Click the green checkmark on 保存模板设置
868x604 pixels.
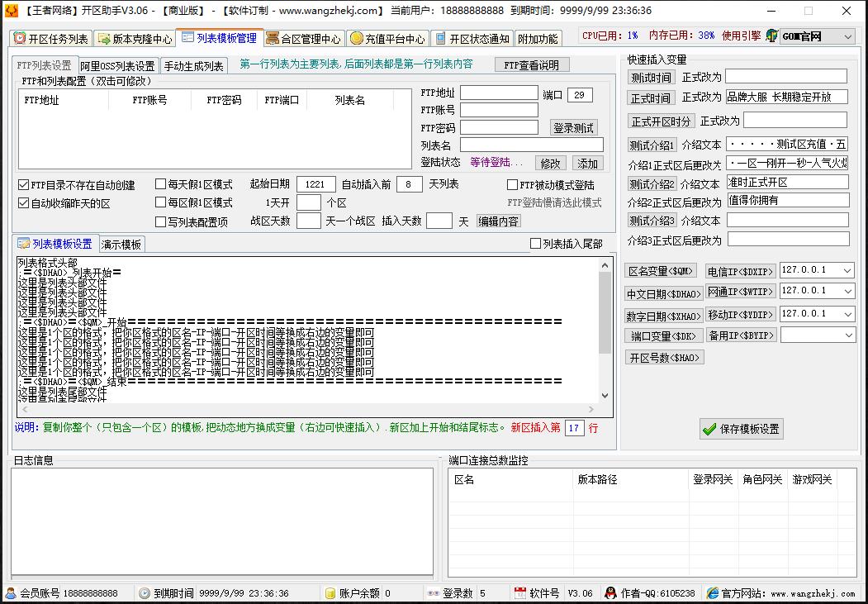tap(709, 429)
